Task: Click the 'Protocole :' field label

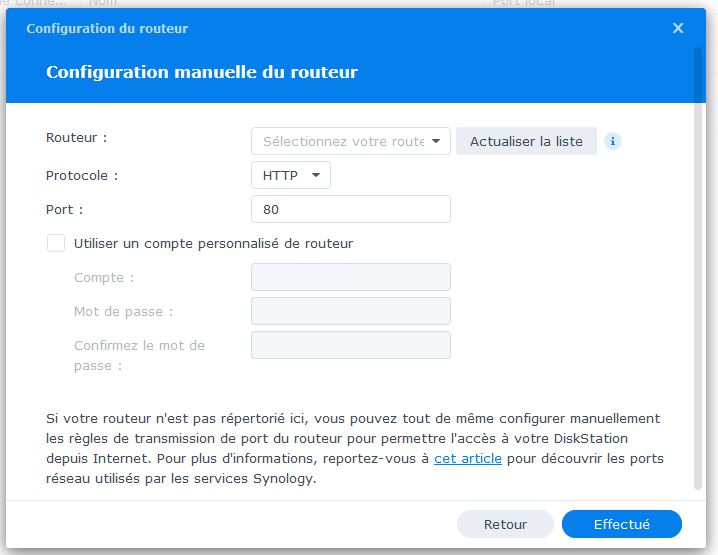Action: (82, 176)
